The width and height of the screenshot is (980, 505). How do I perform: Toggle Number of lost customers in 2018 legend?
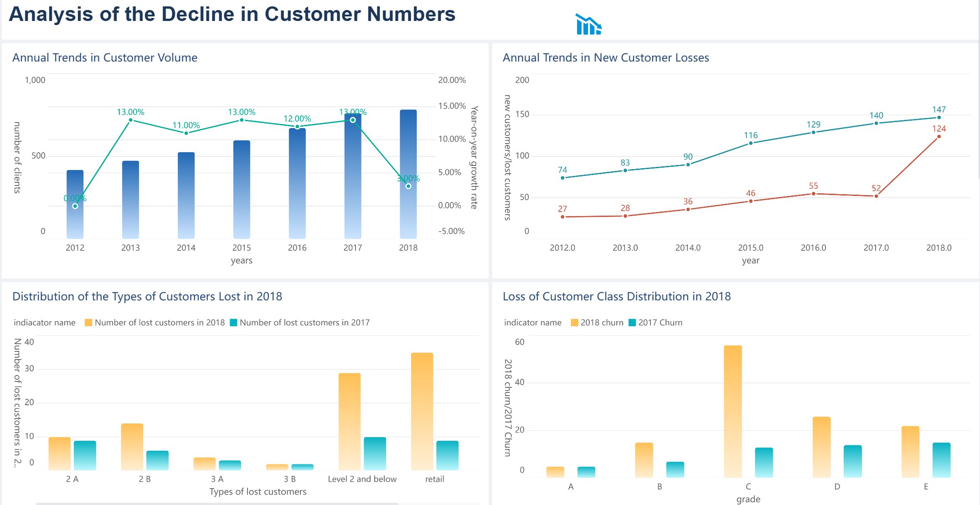pyautogui.click(x=88, y=323)
